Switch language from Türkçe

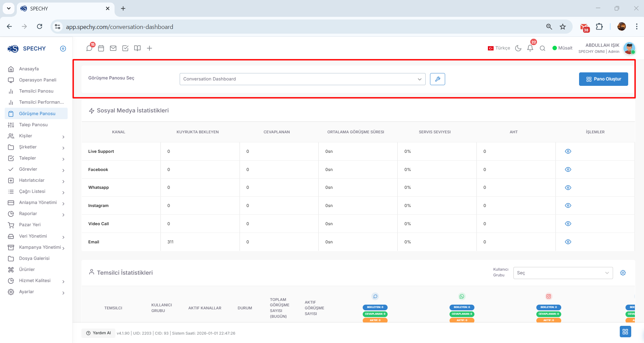[x=499, y=48]
